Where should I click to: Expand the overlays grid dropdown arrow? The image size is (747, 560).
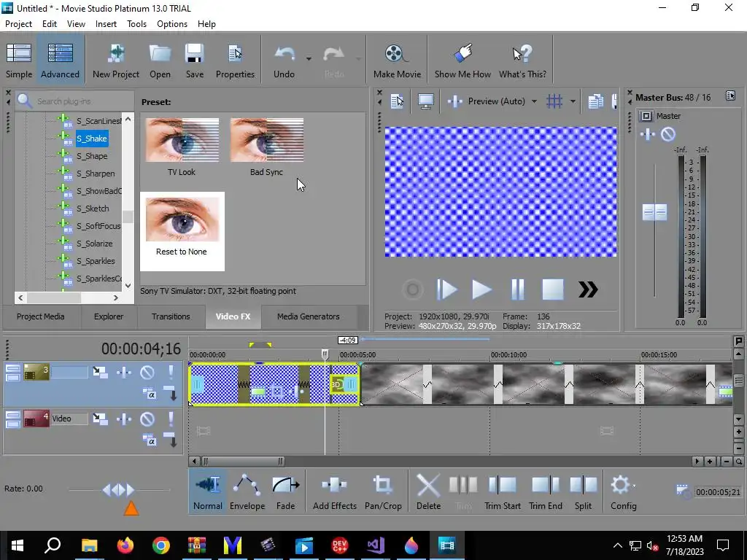[x=573, y=101]
